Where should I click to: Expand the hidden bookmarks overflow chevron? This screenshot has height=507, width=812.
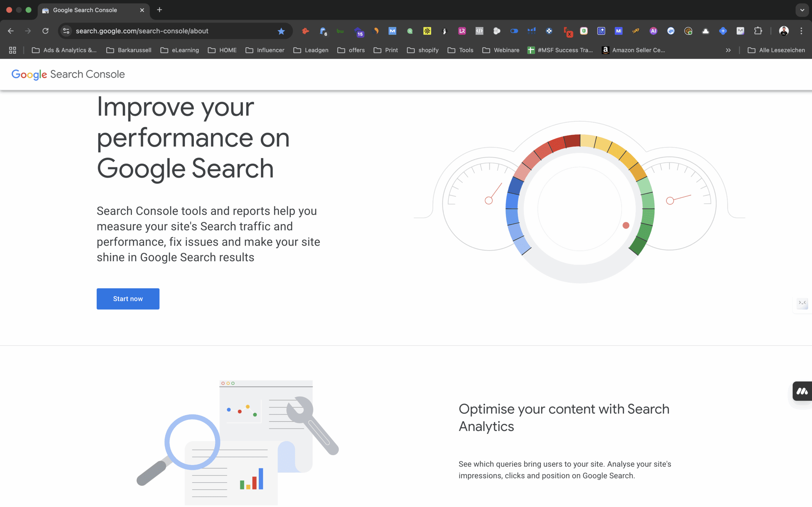coord(728,50)
